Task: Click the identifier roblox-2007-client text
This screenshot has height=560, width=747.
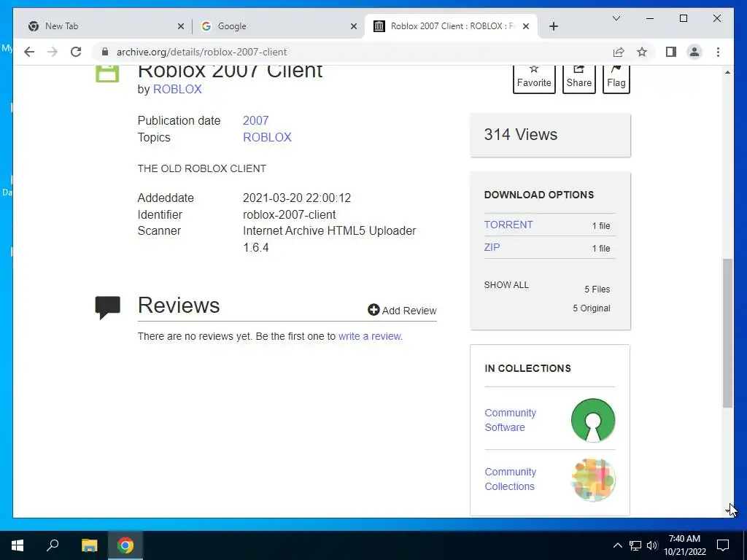Action: coord(289,214)
